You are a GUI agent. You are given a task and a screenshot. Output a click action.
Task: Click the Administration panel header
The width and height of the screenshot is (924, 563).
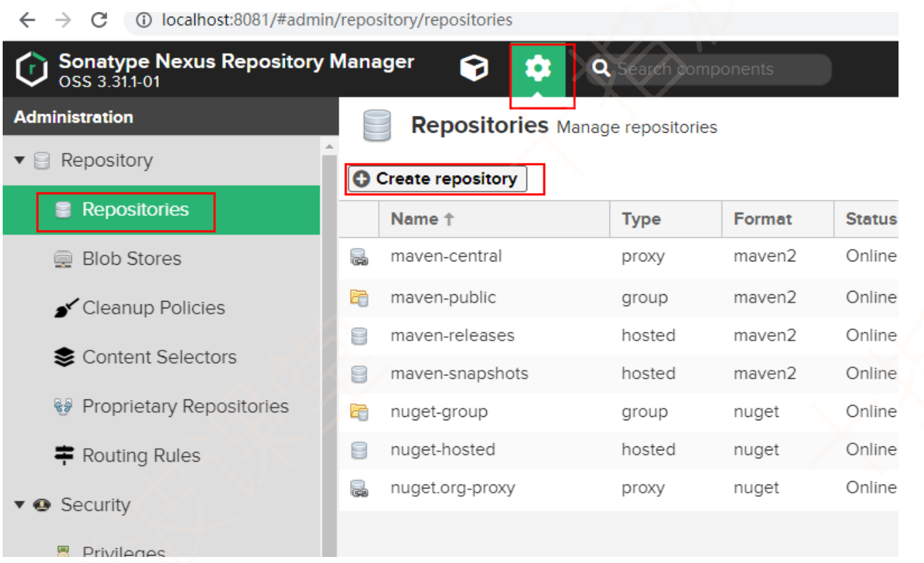coord(170,117)
